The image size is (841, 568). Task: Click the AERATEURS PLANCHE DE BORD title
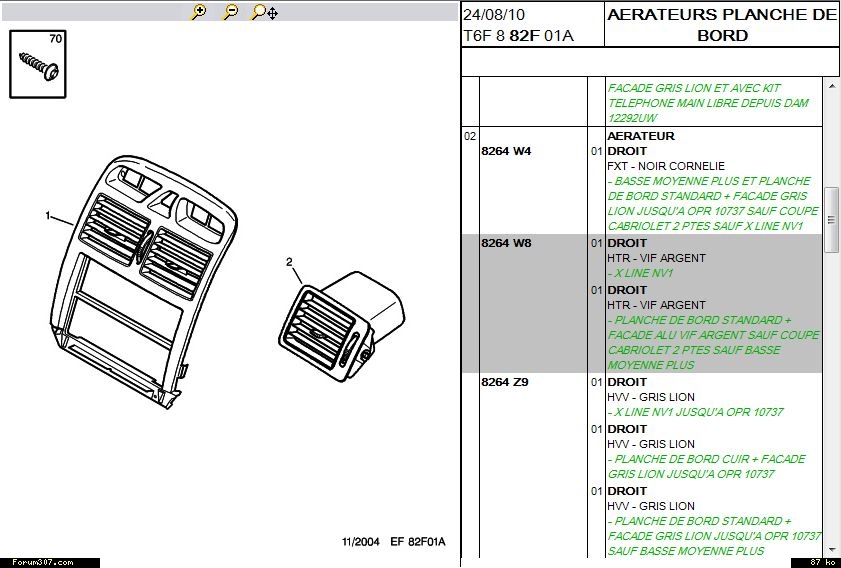[721, 25]
